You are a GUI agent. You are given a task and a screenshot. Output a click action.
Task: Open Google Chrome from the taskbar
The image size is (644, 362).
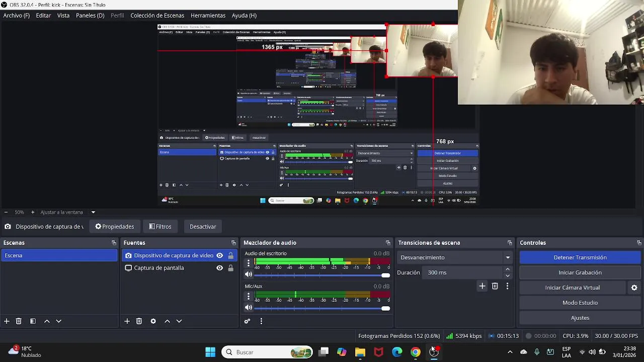pos(416,352)
